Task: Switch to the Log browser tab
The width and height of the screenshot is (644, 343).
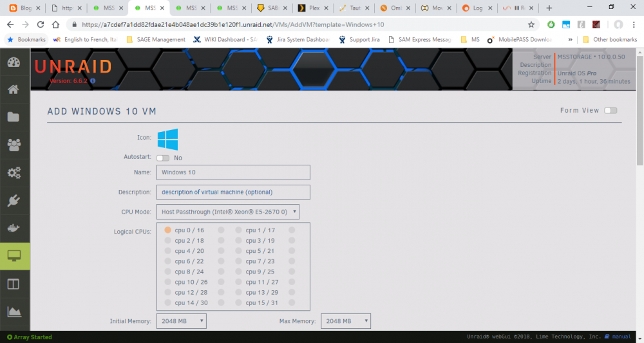Action: (477, 8)
